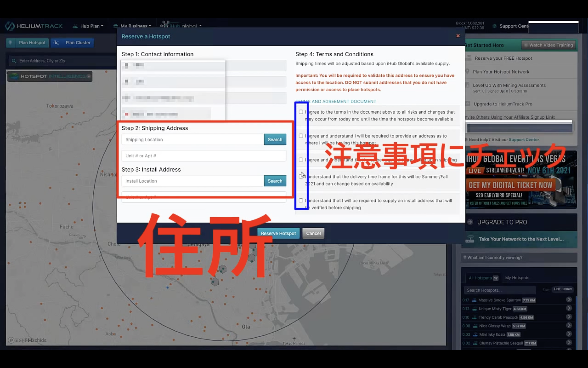Image resolution: width=588 pixels, height=368 pixels.
Task: Open the Unique Misty Tiger arrow
Action: 569,308
